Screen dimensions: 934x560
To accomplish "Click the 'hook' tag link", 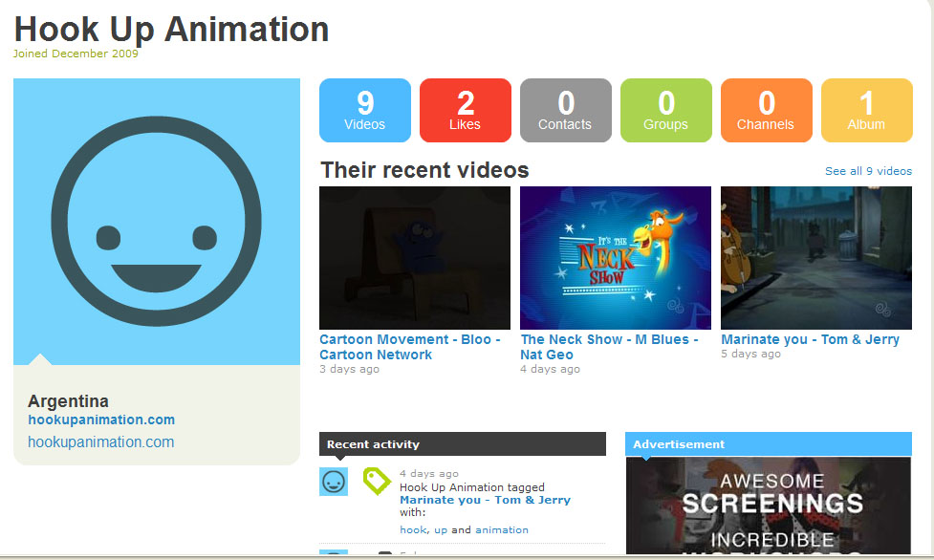I will tap(413, 529).
